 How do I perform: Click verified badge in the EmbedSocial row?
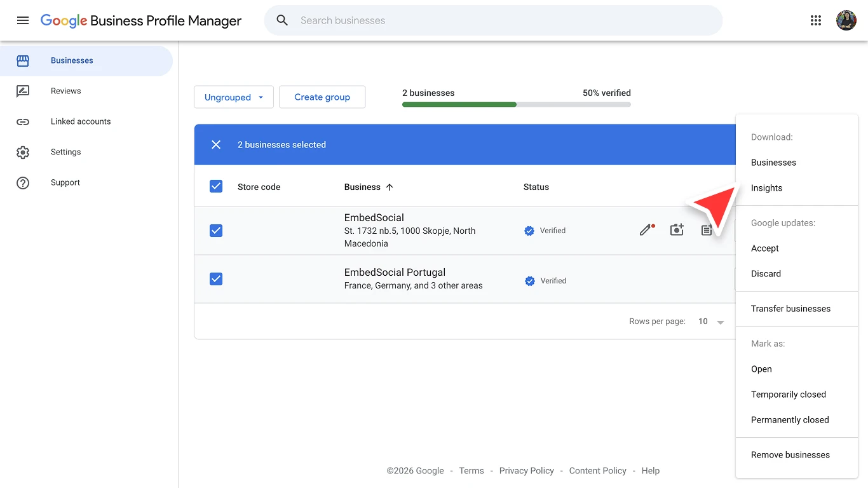click(x=529, y=231)
